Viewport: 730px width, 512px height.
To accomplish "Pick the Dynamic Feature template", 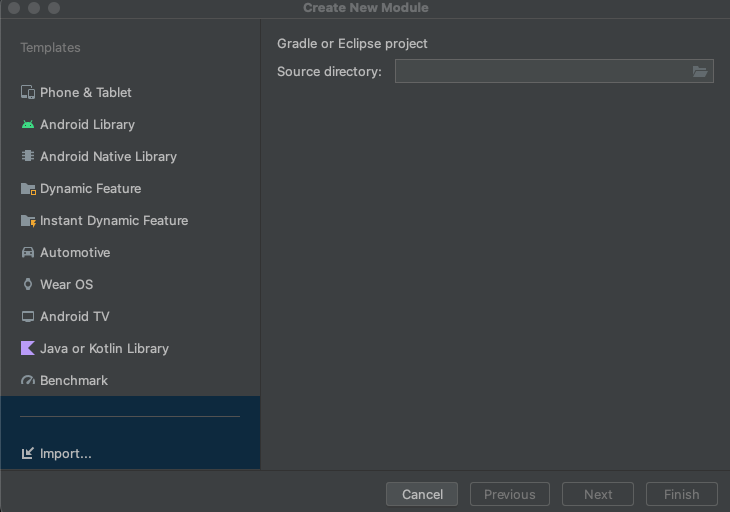I will [x=130, y=189].
